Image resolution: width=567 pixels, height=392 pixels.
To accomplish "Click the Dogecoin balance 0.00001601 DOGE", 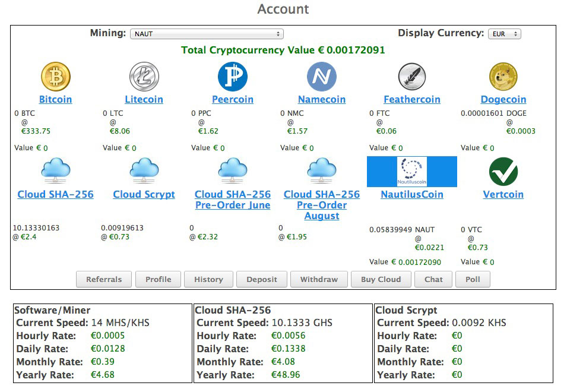I will [x=493, y=113].
